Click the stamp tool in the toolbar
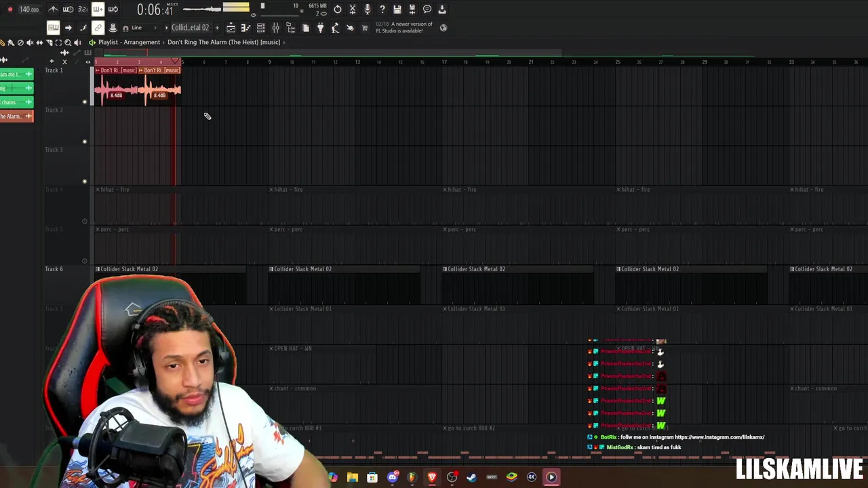 click(113, 28)
